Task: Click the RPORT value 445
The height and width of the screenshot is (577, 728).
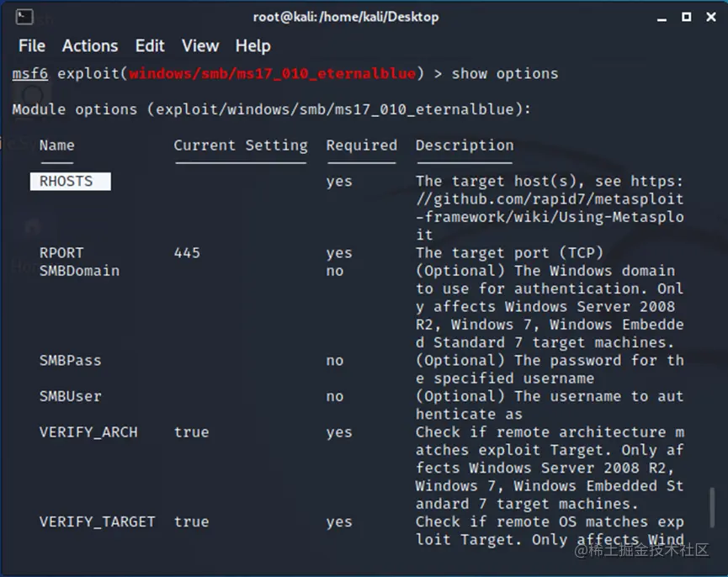Action: (187, 252)
